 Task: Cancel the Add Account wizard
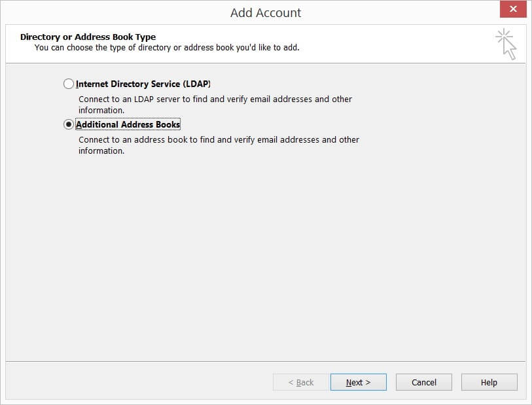point(424,382)
